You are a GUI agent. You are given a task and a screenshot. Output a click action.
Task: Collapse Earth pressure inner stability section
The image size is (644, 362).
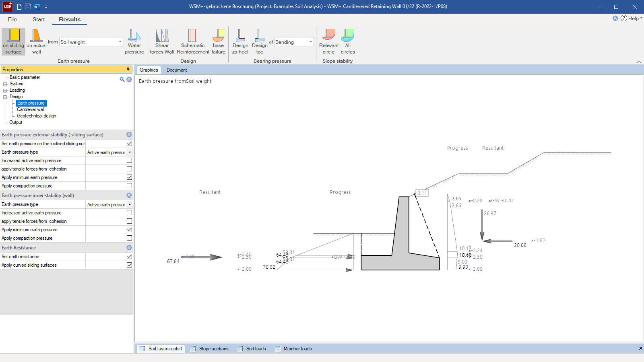click(x=129, y=195)
